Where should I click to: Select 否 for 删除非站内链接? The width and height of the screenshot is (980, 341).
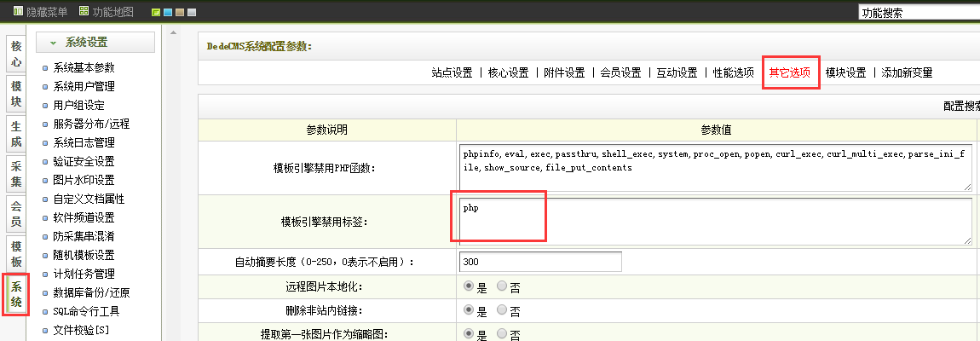[x=501, y=310]
